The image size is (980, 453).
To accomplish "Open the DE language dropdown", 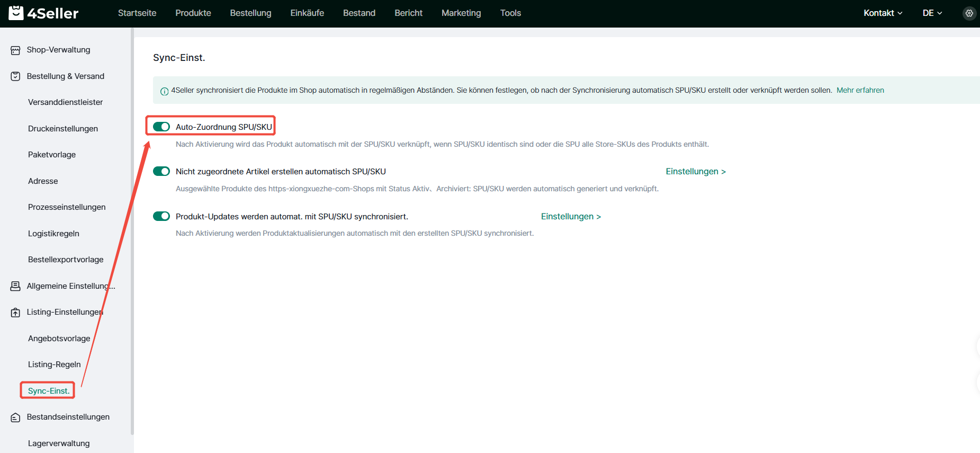I will pos(932,13).
